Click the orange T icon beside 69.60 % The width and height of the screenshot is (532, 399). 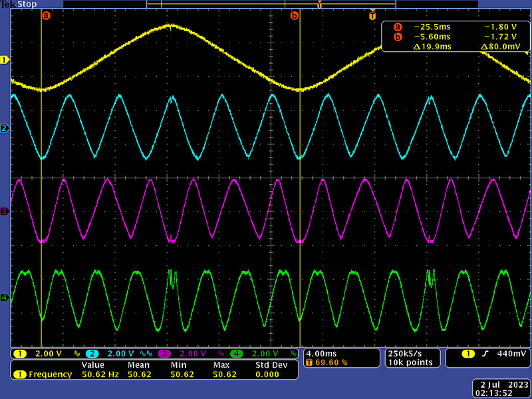309,362
